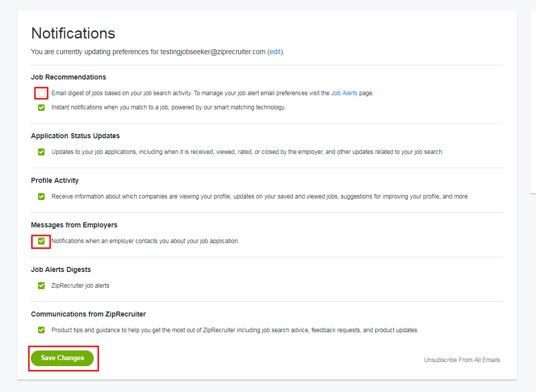This screenshot has width=536, height=392.
Task: Disable the application status updates checkbox
Action: tap(41, 152)
